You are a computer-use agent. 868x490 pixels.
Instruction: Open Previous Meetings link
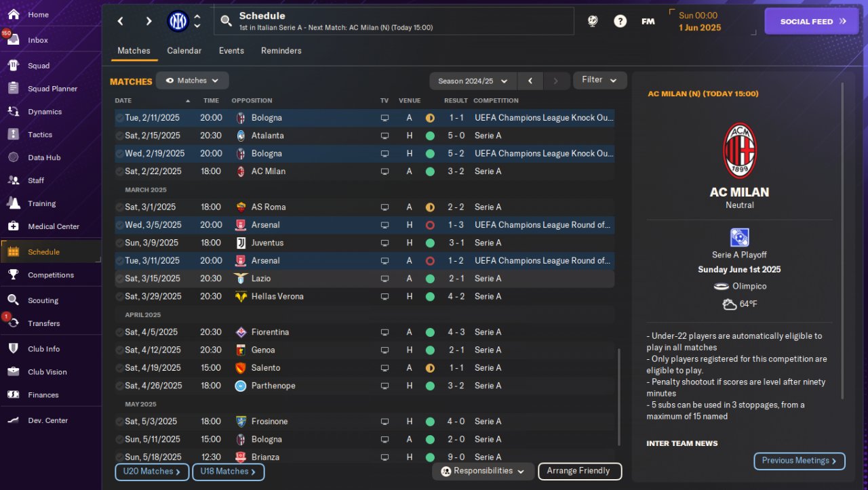point(799,461)
